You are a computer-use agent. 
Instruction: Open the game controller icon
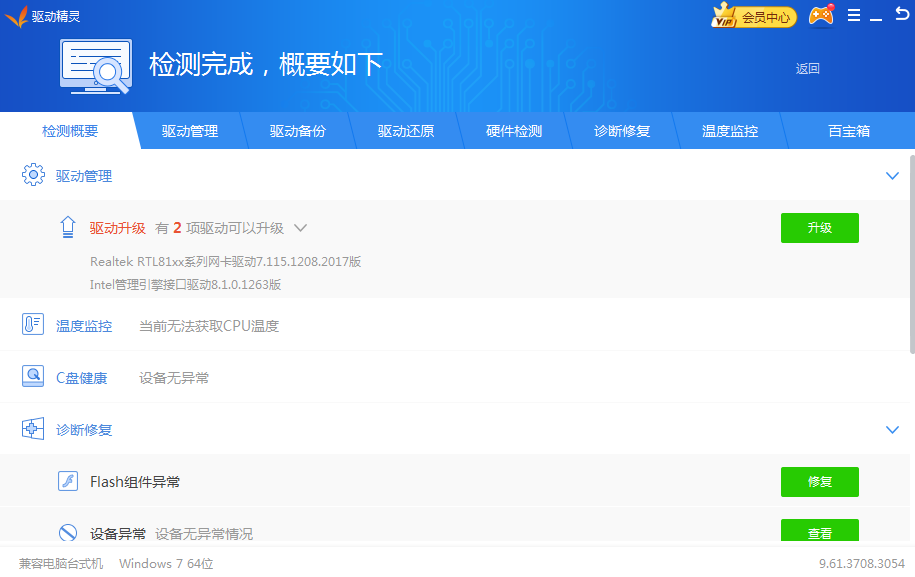[x=821, y=16]
